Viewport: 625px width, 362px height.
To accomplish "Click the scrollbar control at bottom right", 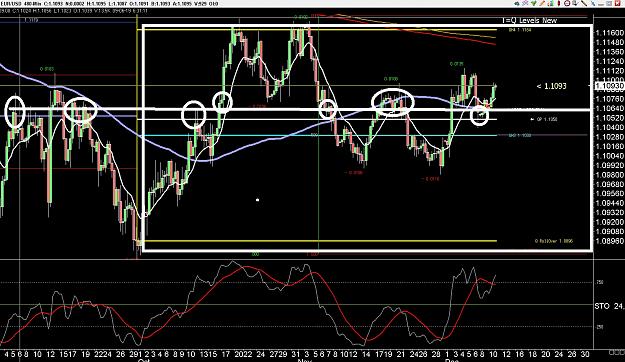I will click(617, 353).
